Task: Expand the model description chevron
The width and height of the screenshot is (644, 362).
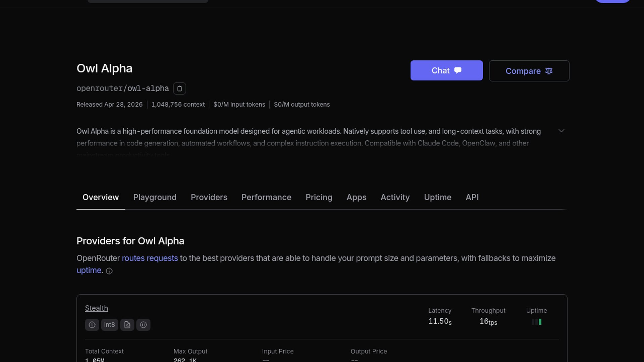Action: tap(561, 131)
